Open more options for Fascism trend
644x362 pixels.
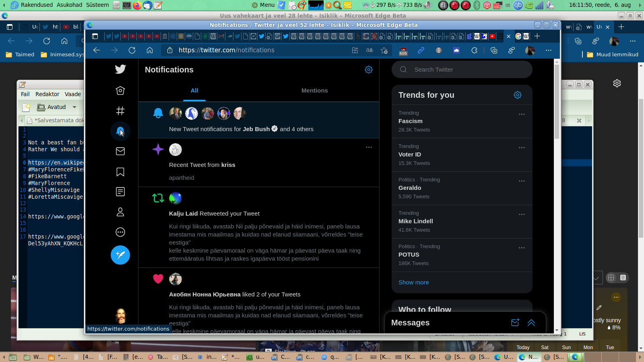(522, 114)
